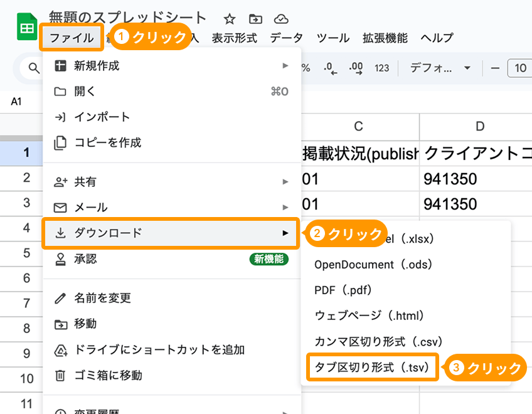The width and height of the screenshot is (532, 414).
Task: Download as Excel (.xlsx)
Action: point(406,239)
